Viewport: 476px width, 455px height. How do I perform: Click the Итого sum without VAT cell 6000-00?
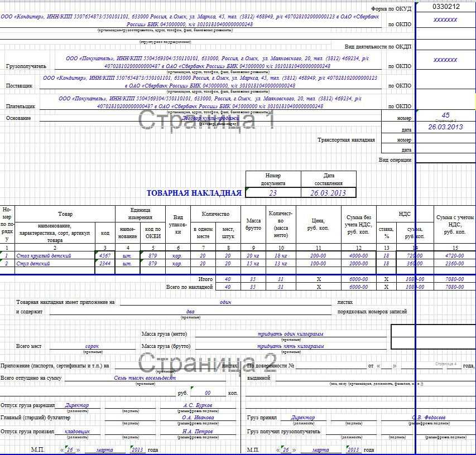[x=358, y=279]
